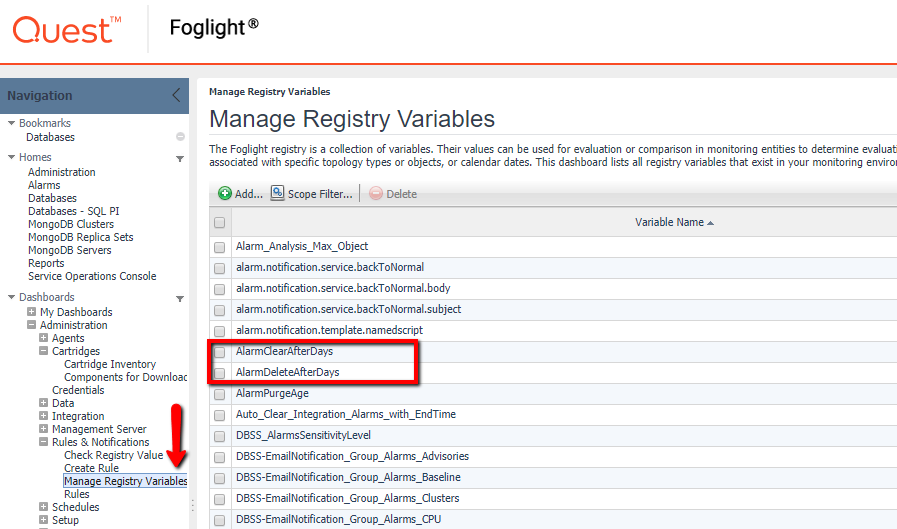897x529 pixels.
Task: Open MongoDB Replica Sets home
Action: (81, 237)
